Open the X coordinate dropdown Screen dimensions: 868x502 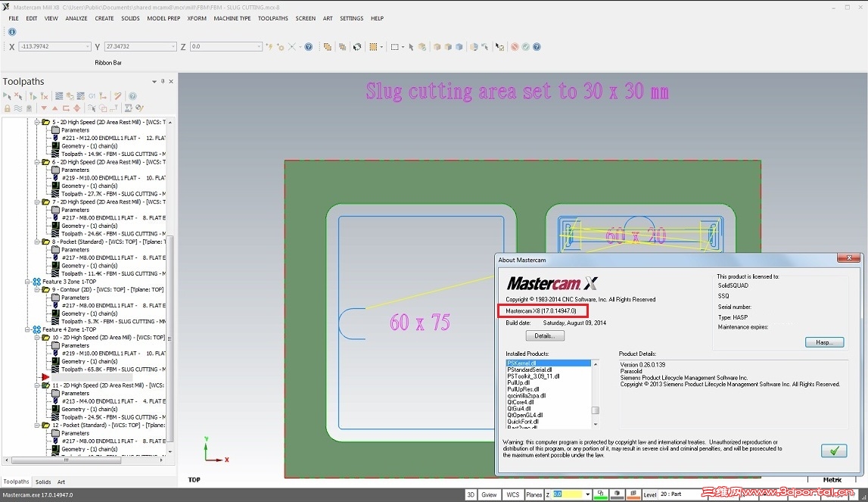[87, 47]
